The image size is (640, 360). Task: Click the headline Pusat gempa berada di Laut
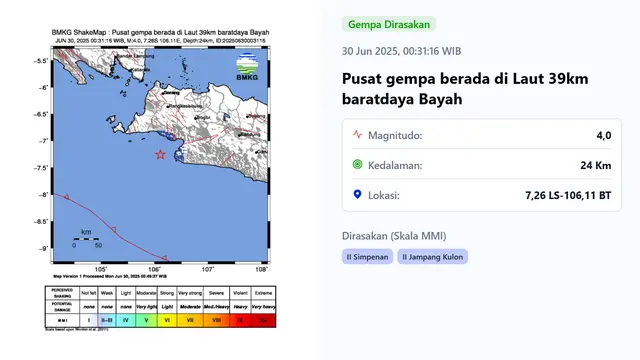(x=465, y=89)
